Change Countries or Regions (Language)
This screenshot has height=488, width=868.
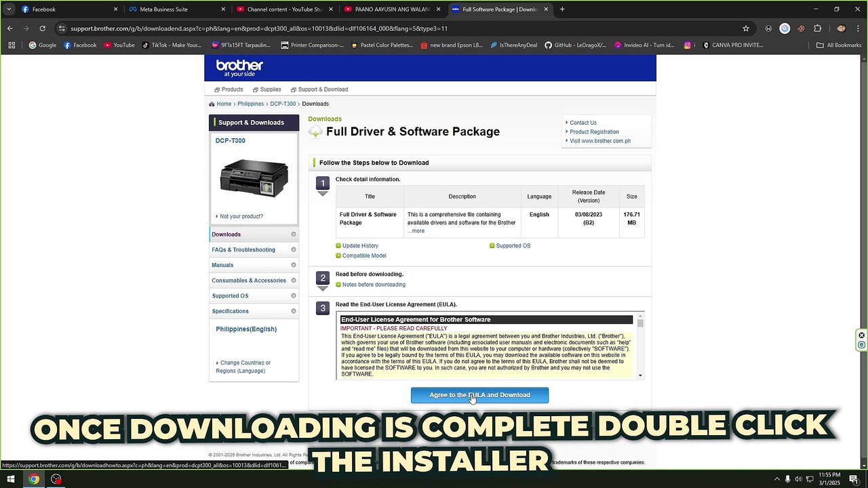(x=244, y=367)
